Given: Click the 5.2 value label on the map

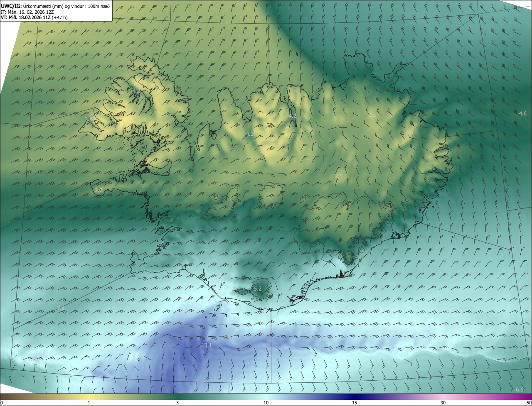Looking at the screenshot, I should tap(258, 289).
